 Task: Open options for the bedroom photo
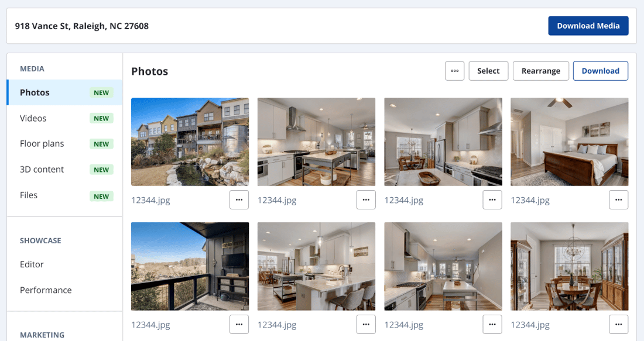coord(619,200)
